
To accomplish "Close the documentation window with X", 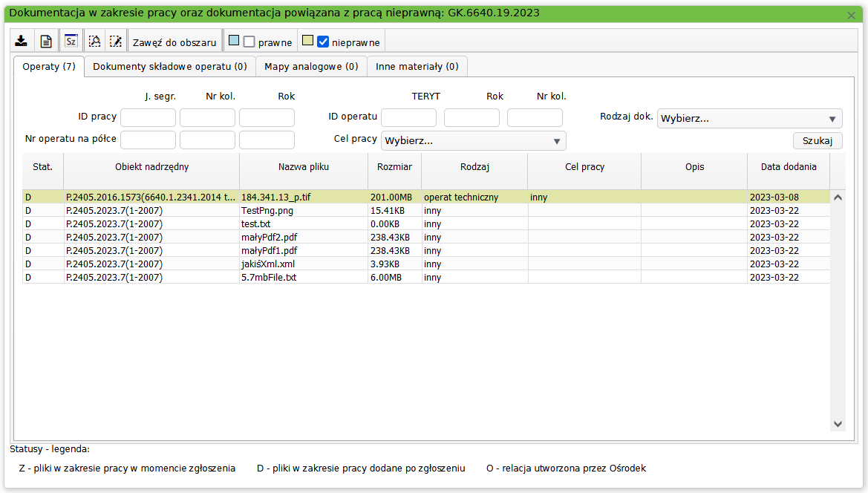I will point(851,15).
